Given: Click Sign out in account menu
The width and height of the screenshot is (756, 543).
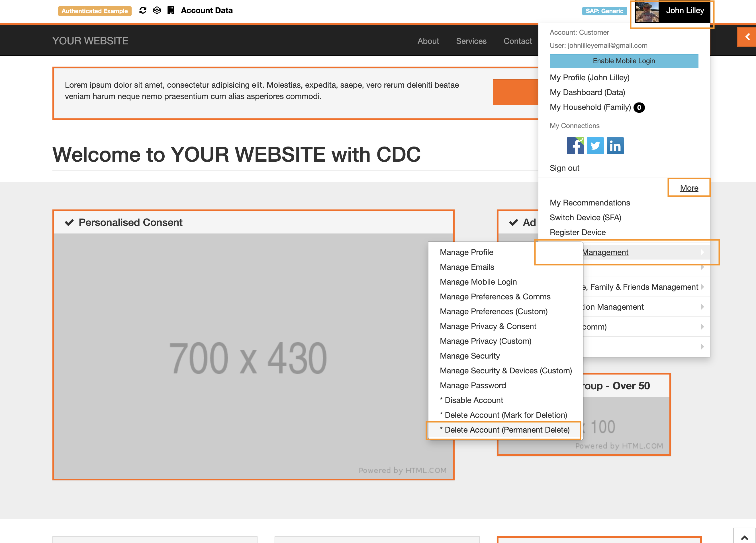Looking at the screenshot, I should (564, 168).
